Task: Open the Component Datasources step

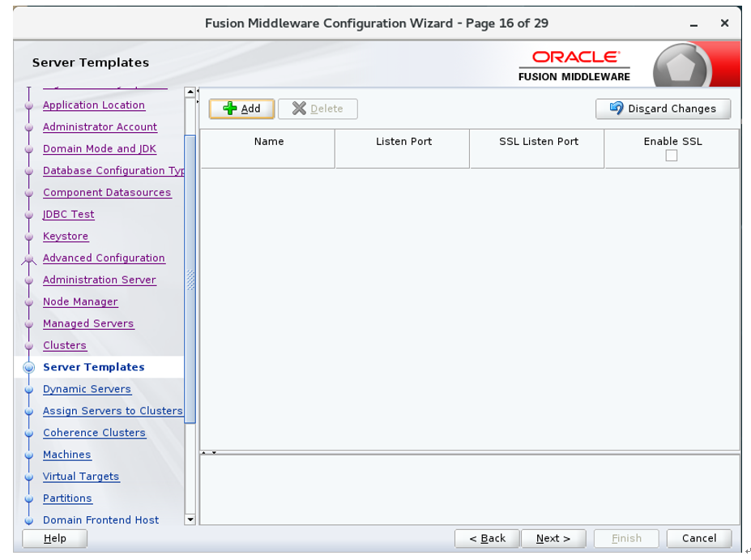Action: coord(107,193)
